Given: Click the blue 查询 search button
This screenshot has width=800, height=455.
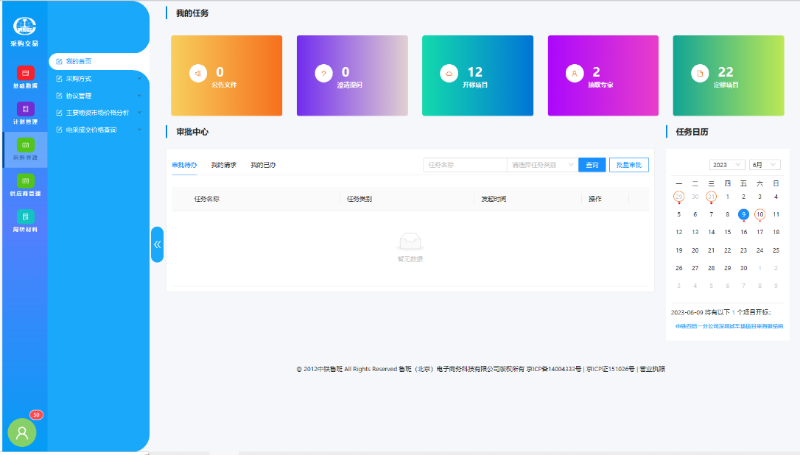Looking at the screenshot, I should [592, 165].
